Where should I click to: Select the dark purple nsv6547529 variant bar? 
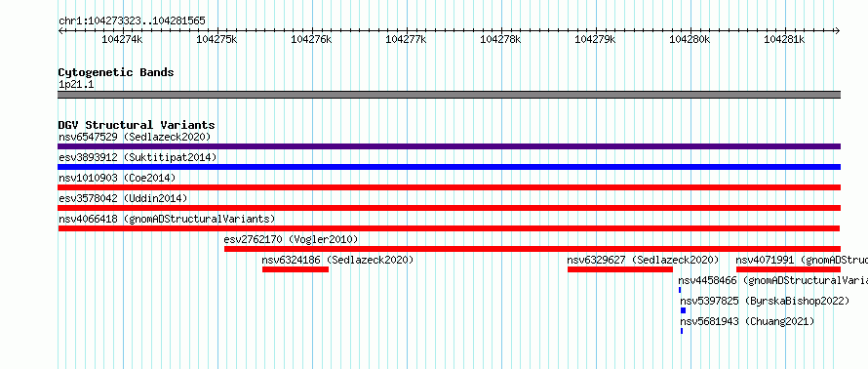pyautogui.click(x=449, y=146)
